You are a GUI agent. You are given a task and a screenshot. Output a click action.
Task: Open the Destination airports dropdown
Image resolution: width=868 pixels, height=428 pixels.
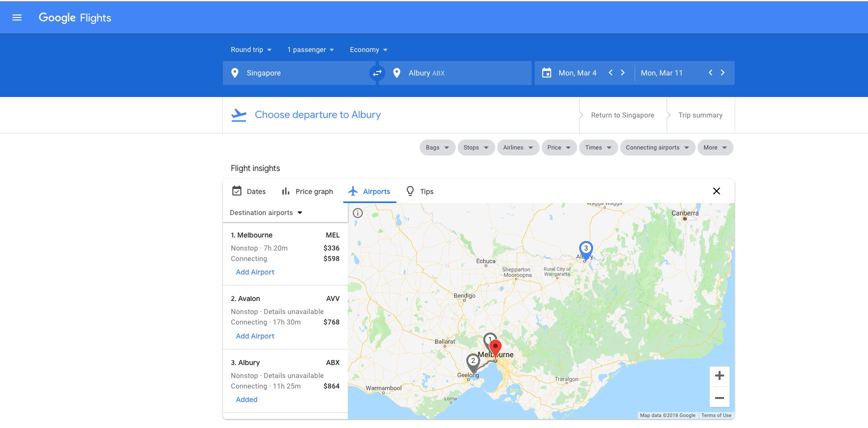coord(266,212)
